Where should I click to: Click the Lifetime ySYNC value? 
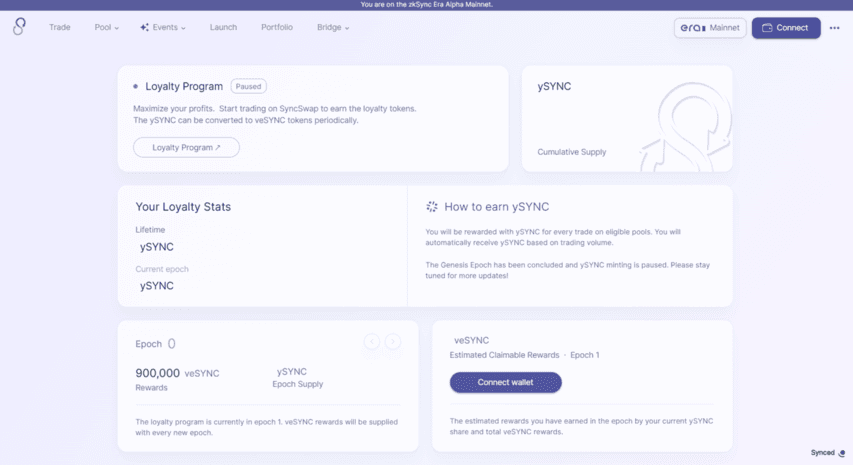tap(157, 247)
